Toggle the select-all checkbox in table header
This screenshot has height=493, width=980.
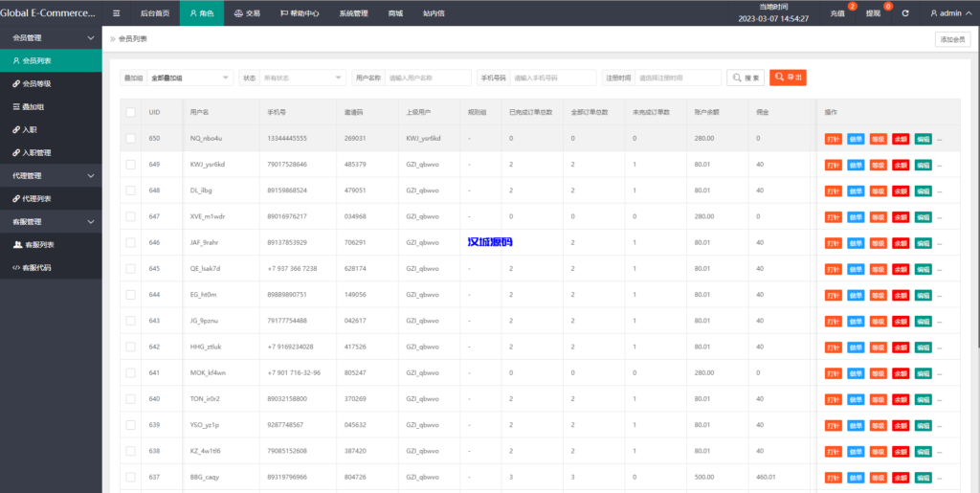coord(131,112)
